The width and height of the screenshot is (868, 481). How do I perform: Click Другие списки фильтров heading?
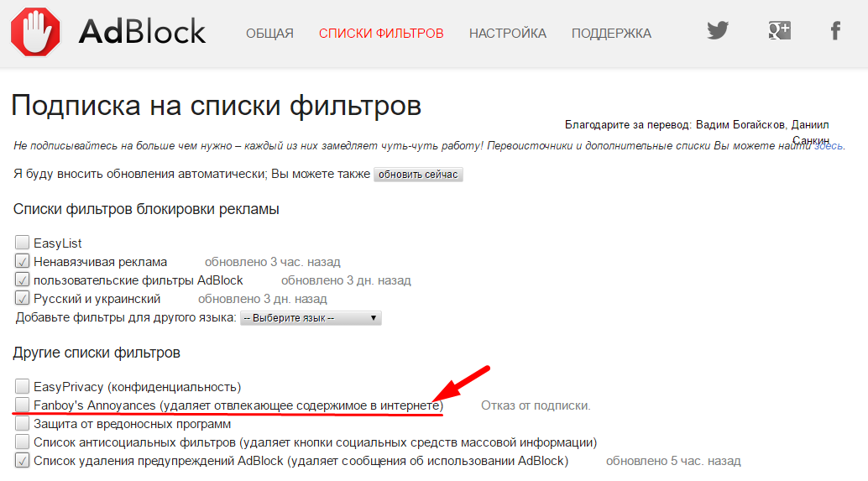(97, 353)
